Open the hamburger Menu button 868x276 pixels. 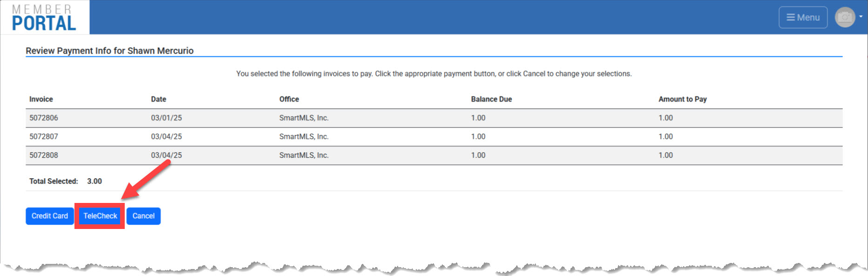pos(803,17)
